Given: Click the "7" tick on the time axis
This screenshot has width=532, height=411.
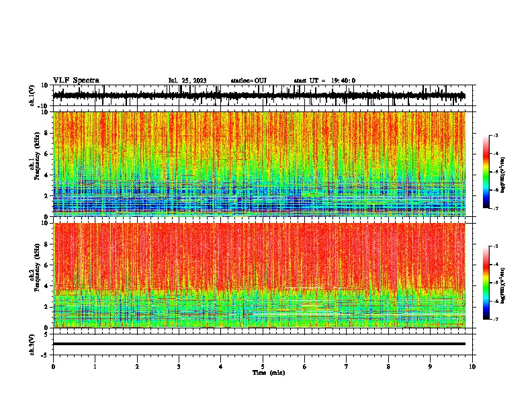Looking at the screenshot, I should pos(347,367).
